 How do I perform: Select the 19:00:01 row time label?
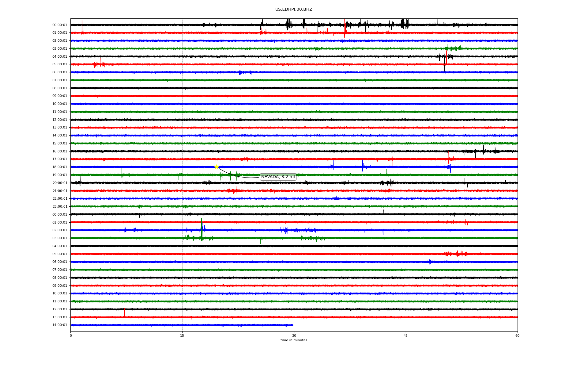point(60,175)
